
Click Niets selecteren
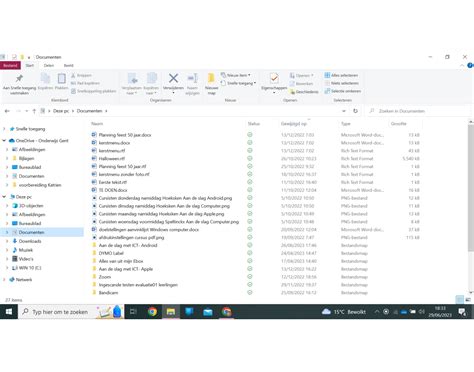click(x=342, y=83)
